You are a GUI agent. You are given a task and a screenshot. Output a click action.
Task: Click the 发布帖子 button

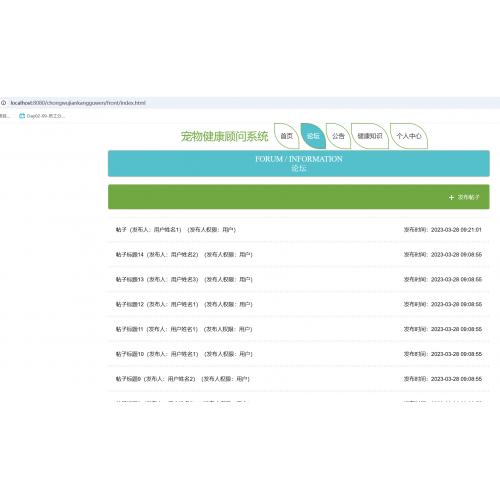(464, 197)
